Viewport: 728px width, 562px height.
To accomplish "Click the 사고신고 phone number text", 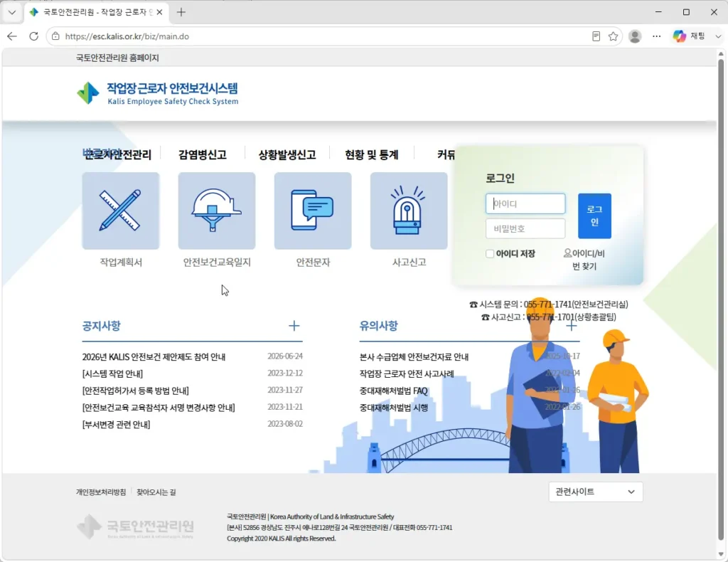I will pyautogui.click(x=548, y=317).
